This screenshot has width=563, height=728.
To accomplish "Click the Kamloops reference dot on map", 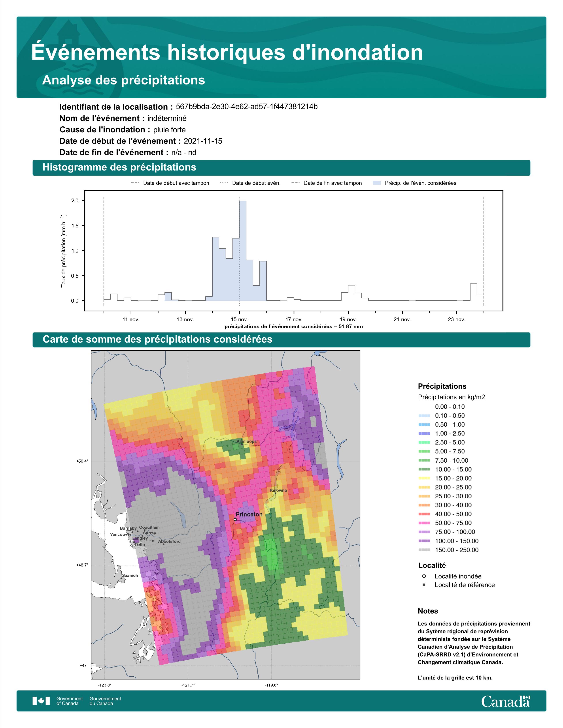I will coord(242,444).
